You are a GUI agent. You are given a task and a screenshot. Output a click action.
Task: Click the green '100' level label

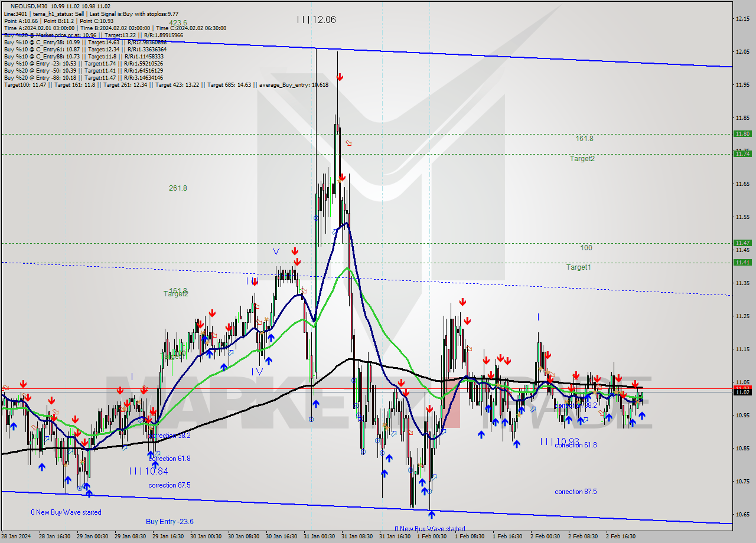(586, 248)
